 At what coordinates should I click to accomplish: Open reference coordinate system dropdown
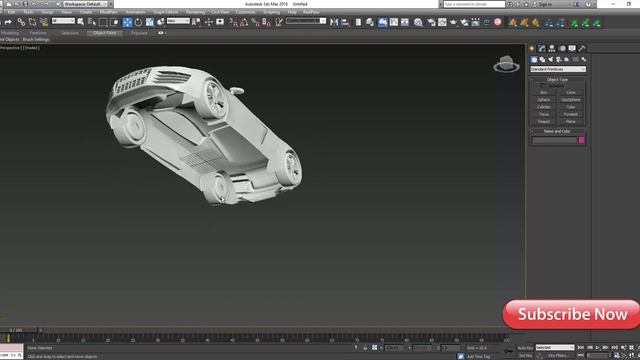coord(178,21)
